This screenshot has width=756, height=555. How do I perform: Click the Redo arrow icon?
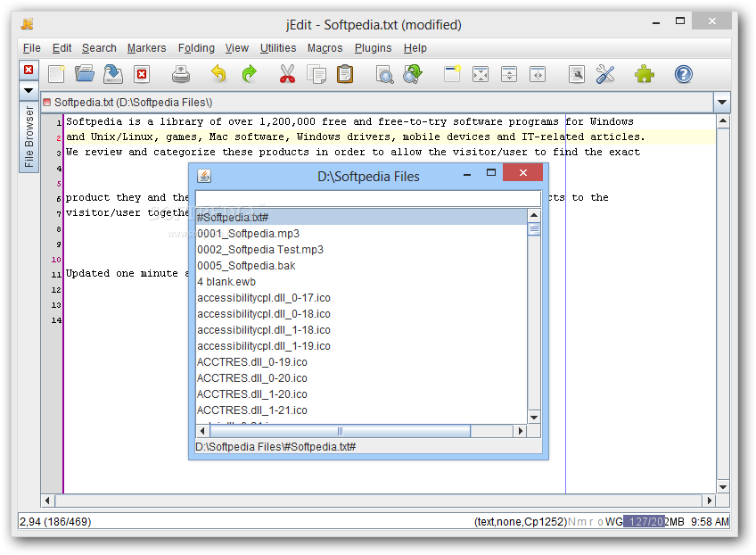coord(249,74)
